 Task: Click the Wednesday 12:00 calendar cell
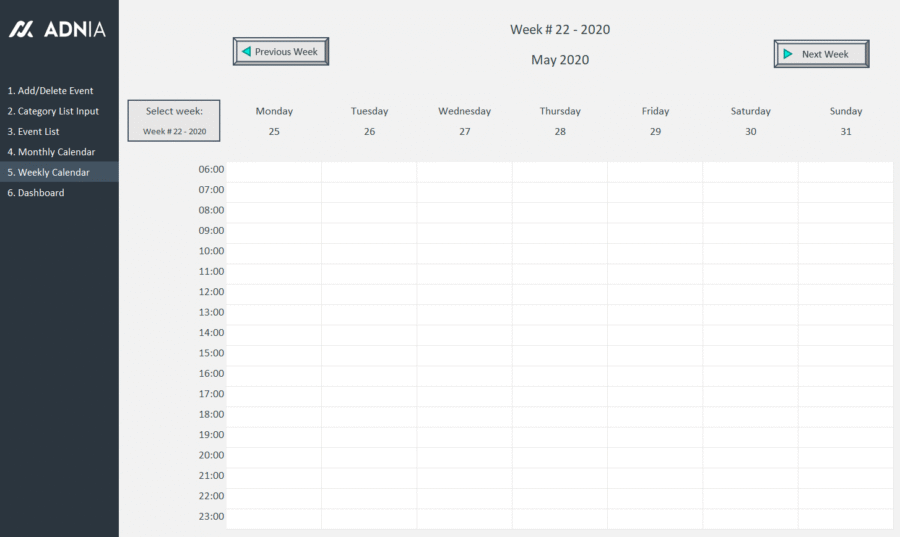(464, 293)
